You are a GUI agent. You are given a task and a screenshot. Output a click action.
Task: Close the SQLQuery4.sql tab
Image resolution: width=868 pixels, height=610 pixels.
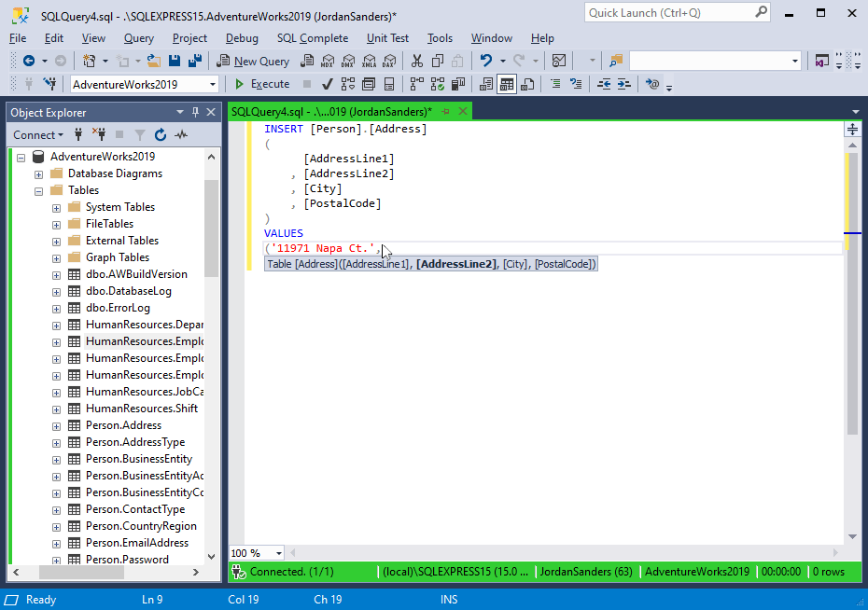pyautogui.click(x=463, y=112)
